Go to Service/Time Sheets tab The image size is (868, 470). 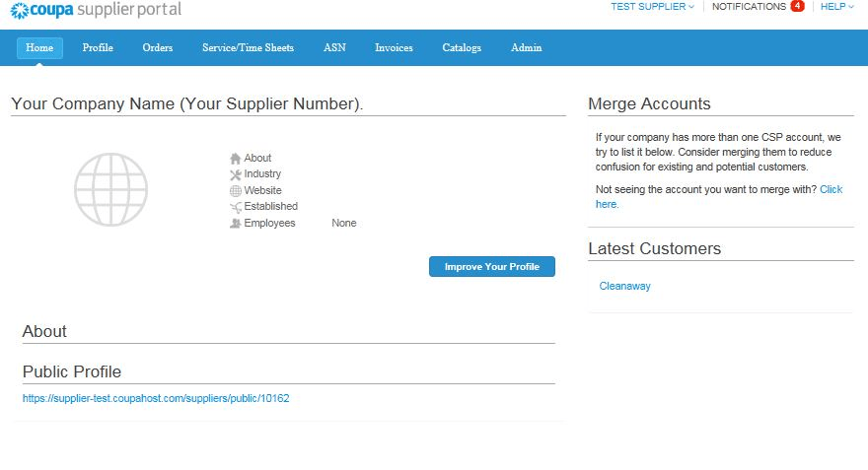click(x=248, y=48)
